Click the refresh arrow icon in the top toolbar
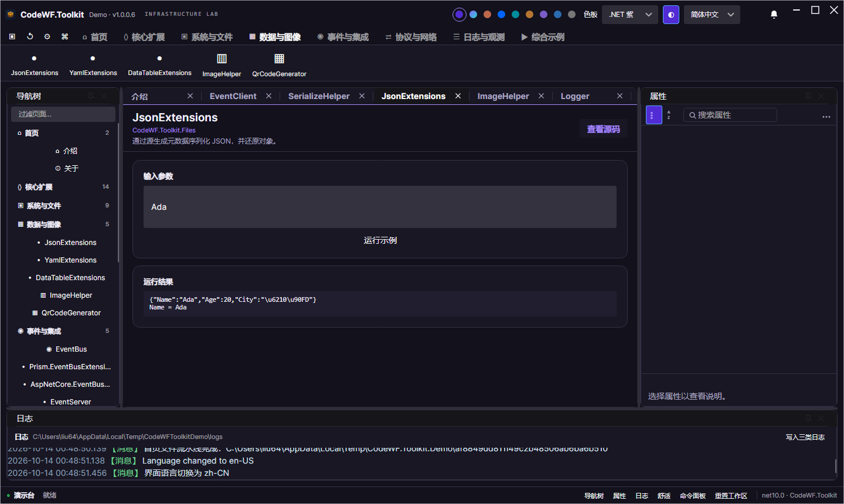Screen dimensions: 844x504 click(30, 37)
